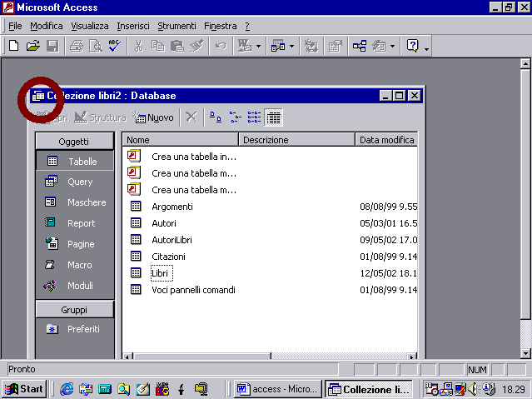This screenshot has width=532, height=399.
Task: Open a database with the folder icon
Action: 33,46
